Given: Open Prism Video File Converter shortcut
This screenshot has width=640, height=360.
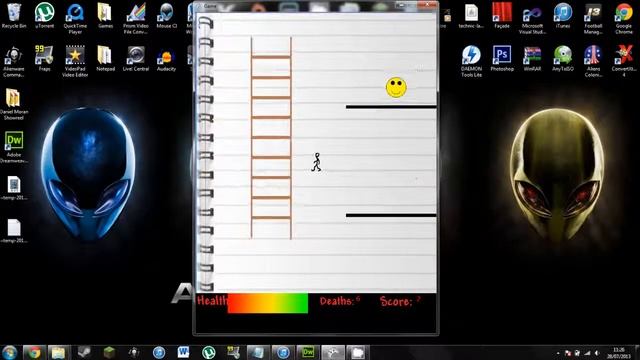Looking at the screenshot, I should (x=136, y=18).
